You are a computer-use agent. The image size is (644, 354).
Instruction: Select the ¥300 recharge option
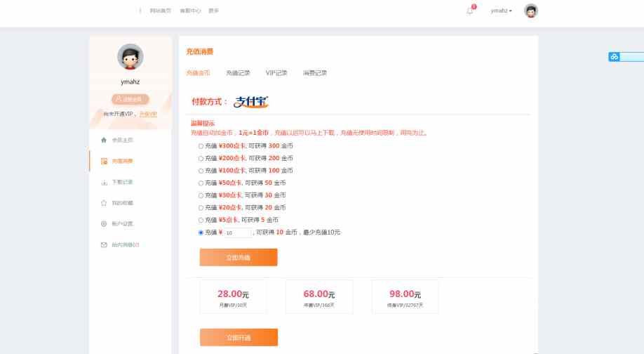coord(201,145)
